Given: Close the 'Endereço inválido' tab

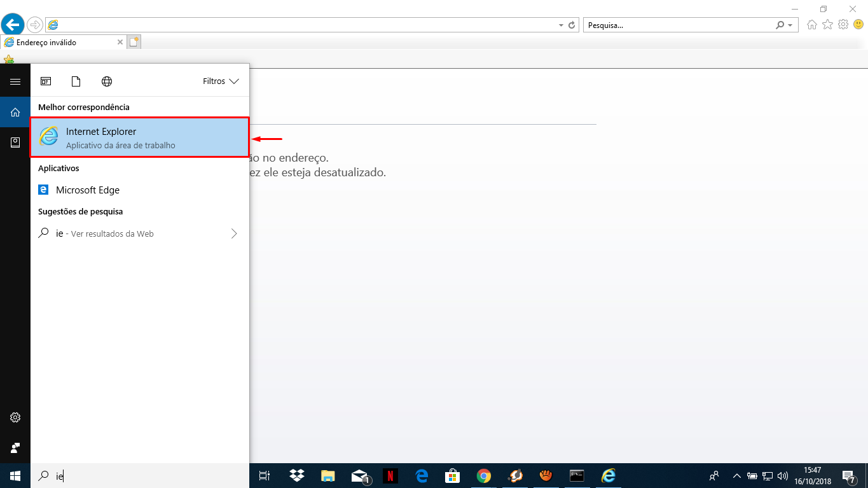Looking at the screenshot, I should point(120,43).
